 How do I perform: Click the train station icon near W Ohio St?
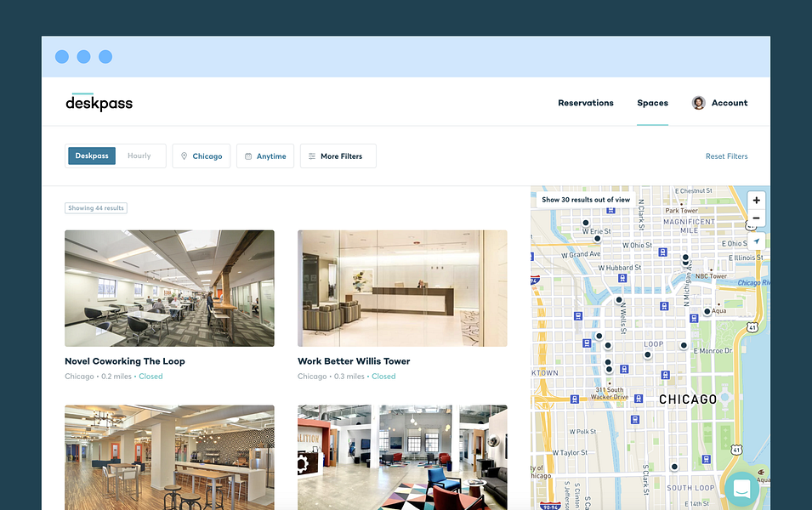(662, 252)
